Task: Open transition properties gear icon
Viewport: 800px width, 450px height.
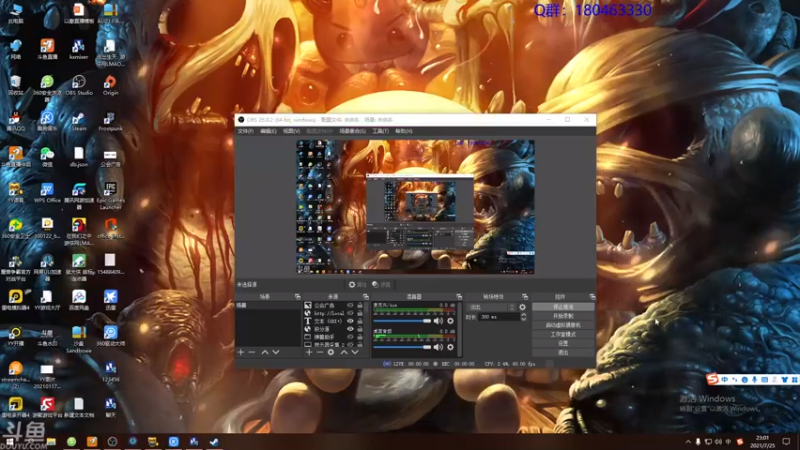Action: [x=522, y=307]
